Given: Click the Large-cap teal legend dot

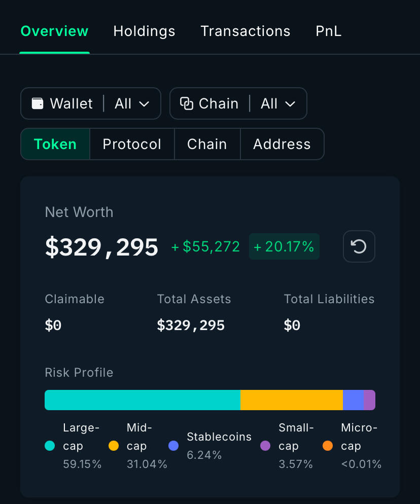Looking at the screenshot, I should click(50, 446).
